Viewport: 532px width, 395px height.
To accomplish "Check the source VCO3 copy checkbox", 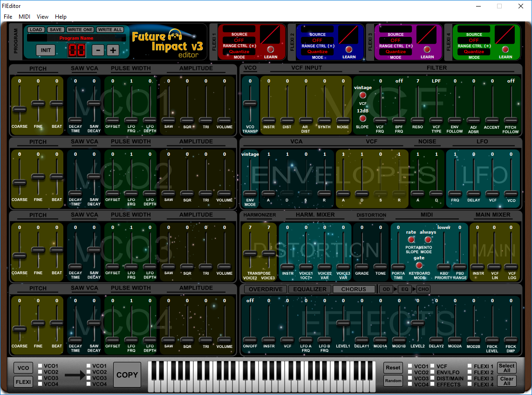I will (40, 378).
